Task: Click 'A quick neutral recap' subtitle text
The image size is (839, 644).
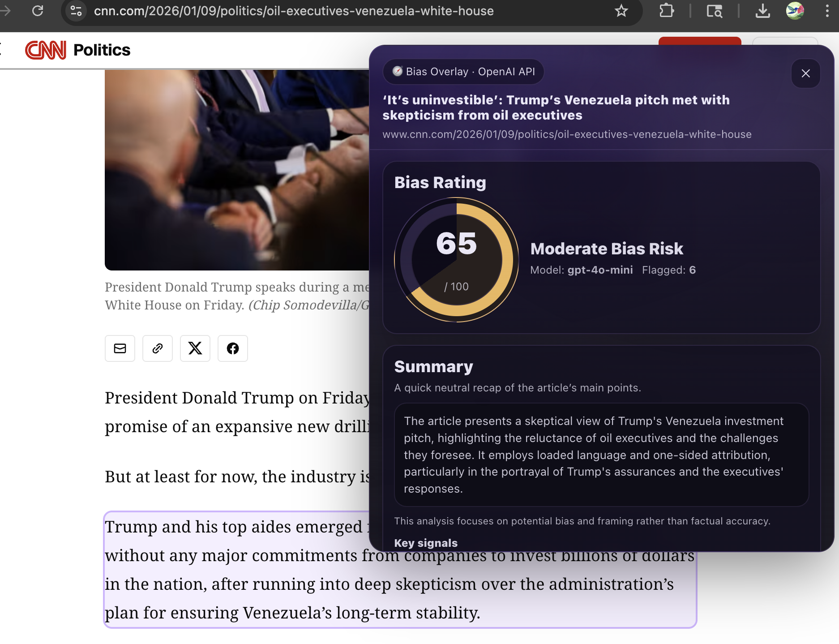Action: click(x=518, y=388)
